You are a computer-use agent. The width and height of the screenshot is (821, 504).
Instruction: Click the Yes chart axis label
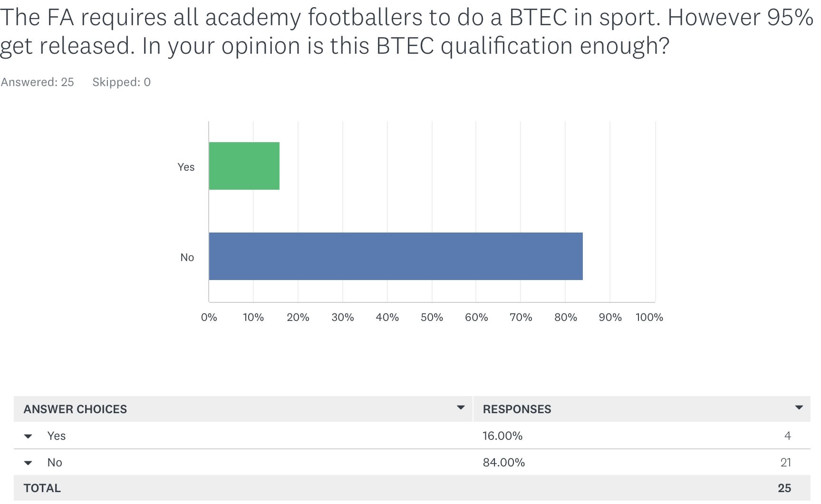click(x=186, y=167)
